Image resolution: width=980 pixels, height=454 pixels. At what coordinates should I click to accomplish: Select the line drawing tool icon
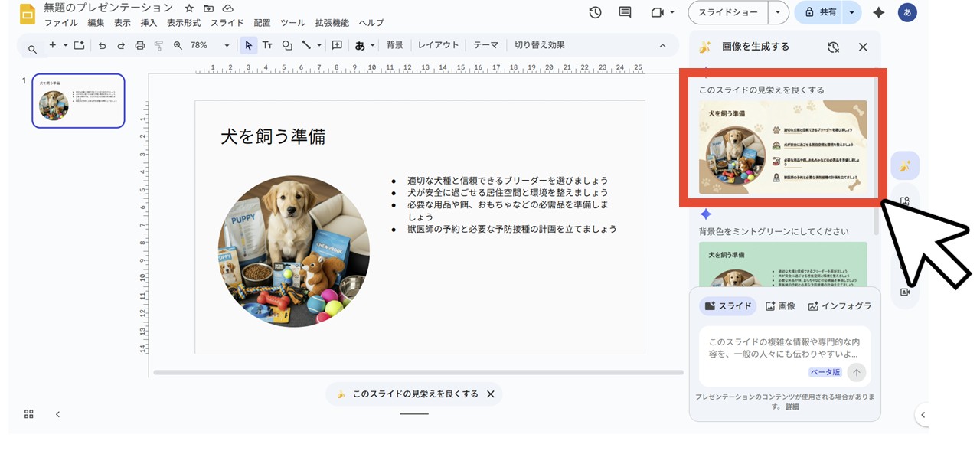[305, 45]
